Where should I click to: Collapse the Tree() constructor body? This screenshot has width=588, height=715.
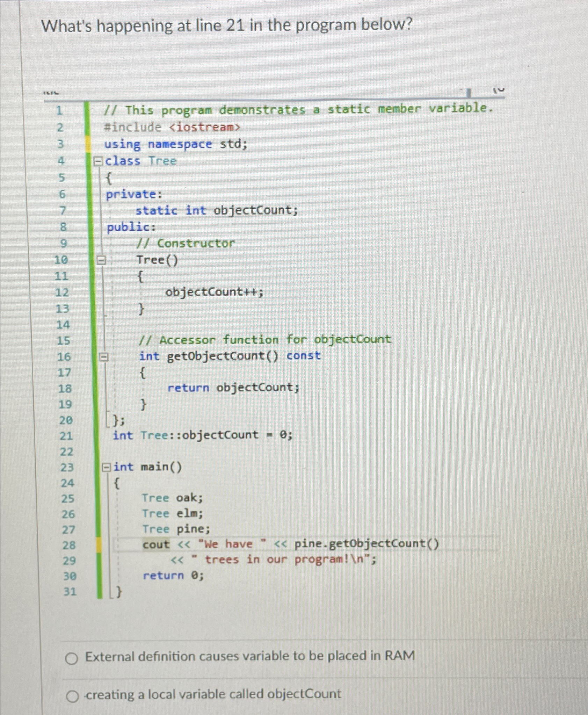pyautogui.click(x=101, y=259)
